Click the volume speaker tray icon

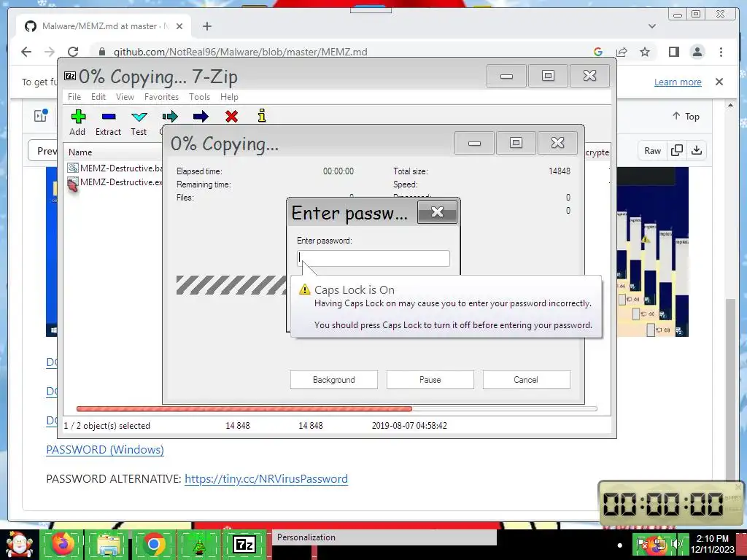point(676,544)
